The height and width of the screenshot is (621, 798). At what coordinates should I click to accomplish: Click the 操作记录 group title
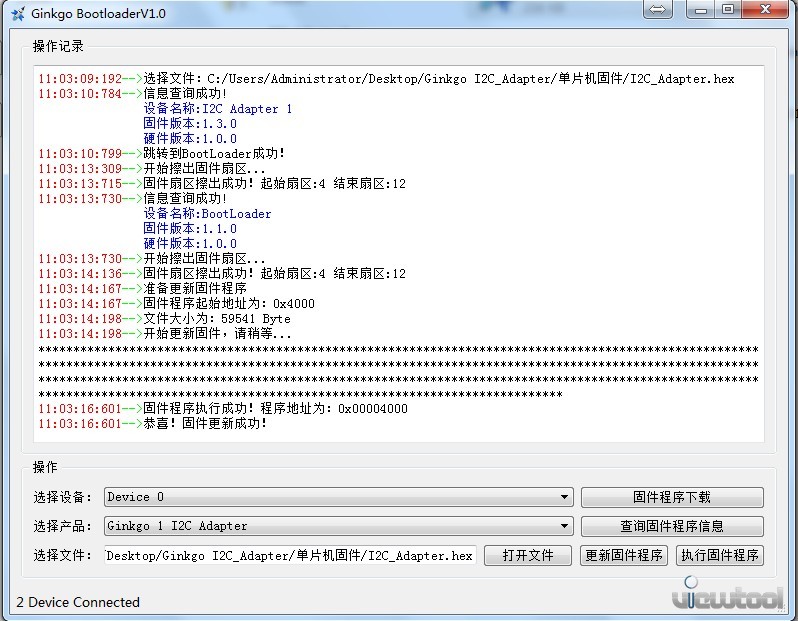[58, 46]
